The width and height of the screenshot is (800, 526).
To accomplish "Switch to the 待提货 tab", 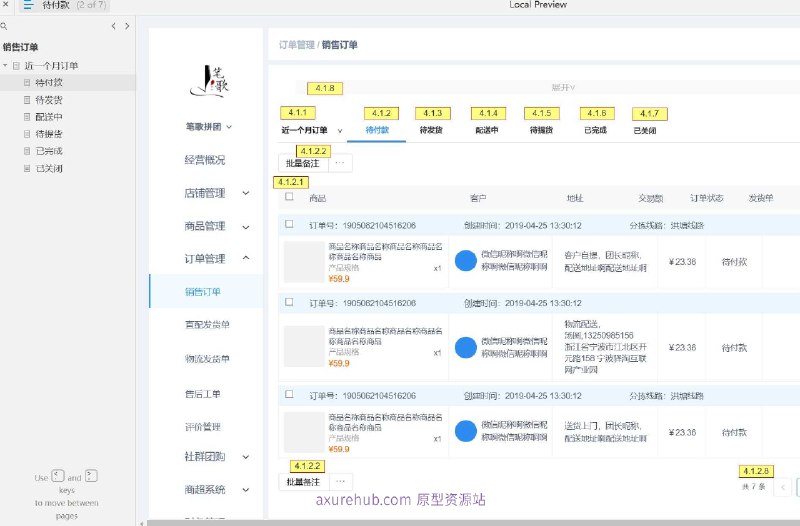I will (541, 130).
